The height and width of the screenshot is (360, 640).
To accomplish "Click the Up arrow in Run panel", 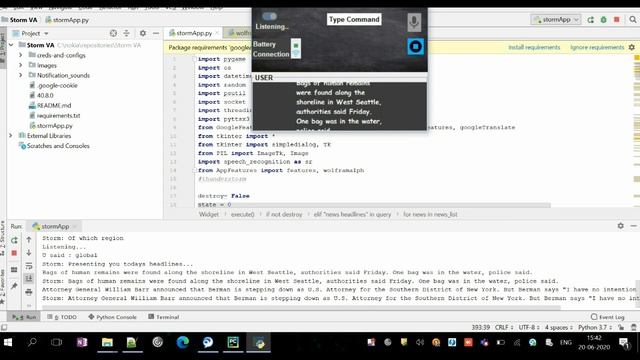I will click(x=29, y=240).
